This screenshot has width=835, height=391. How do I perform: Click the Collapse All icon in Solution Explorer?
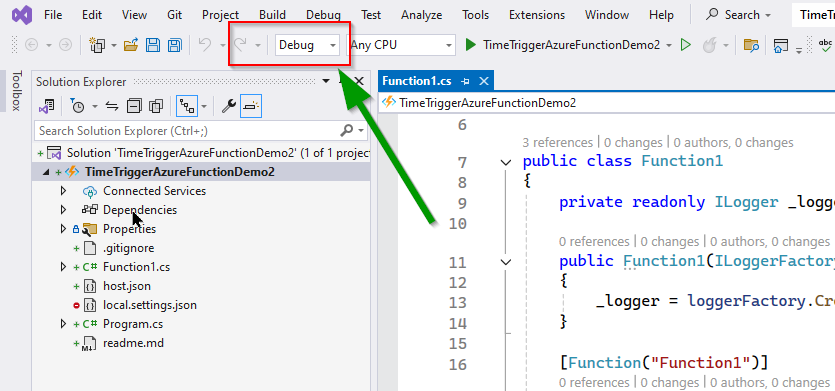[x=134, y=107]
